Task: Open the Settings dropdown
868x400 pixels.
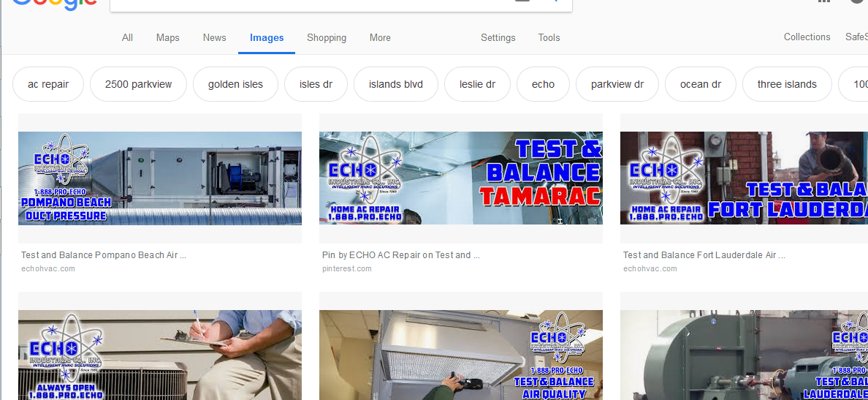Action: 498,38
